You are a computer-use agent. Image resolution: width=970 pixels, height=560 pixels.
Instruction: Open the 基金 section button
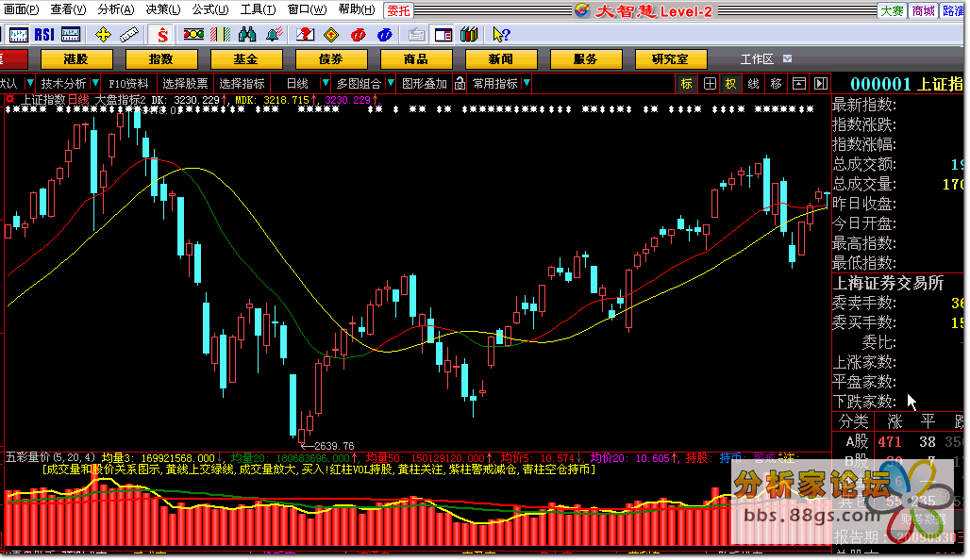point(246,59)
